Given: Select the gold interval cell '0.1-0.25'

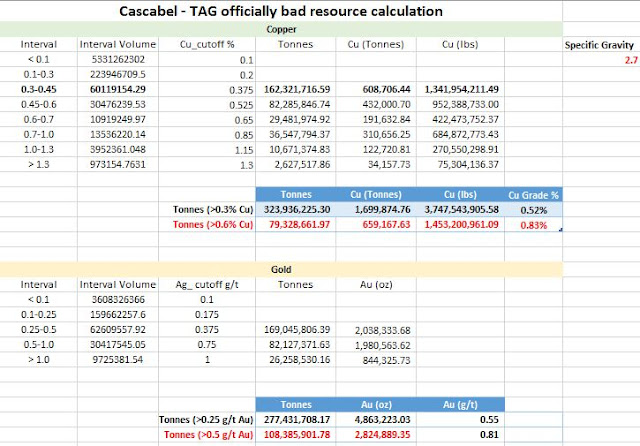Looking at the screenshot, I should click(38, 315).
